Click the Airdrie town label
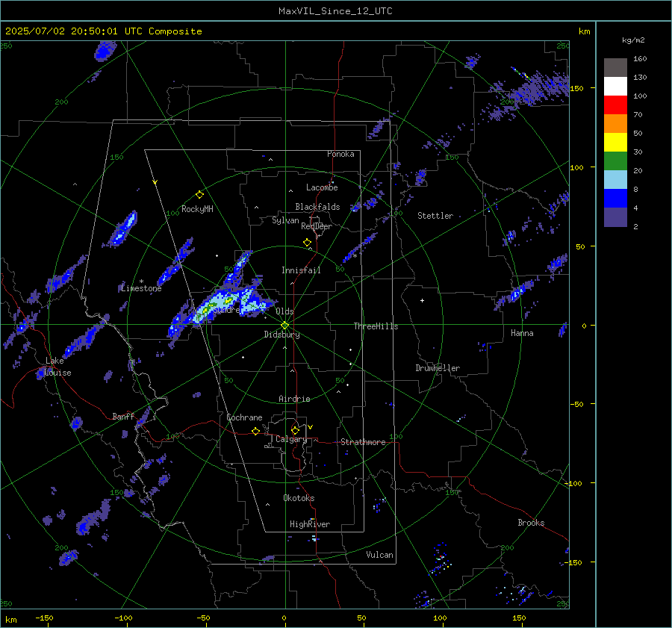This screenshot has width=672, height=628. (294, 399)
